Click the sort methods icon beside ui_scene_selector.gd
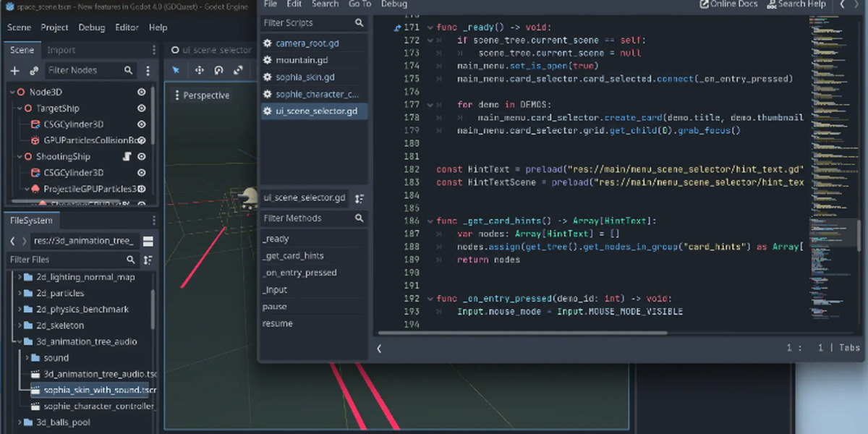 pos(359,198)
